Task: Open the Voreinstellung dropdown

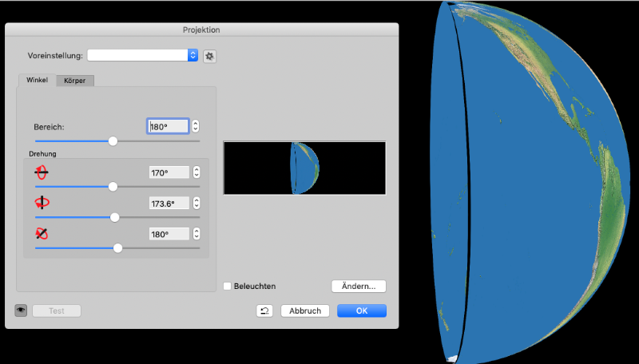Action: [192, 55]
